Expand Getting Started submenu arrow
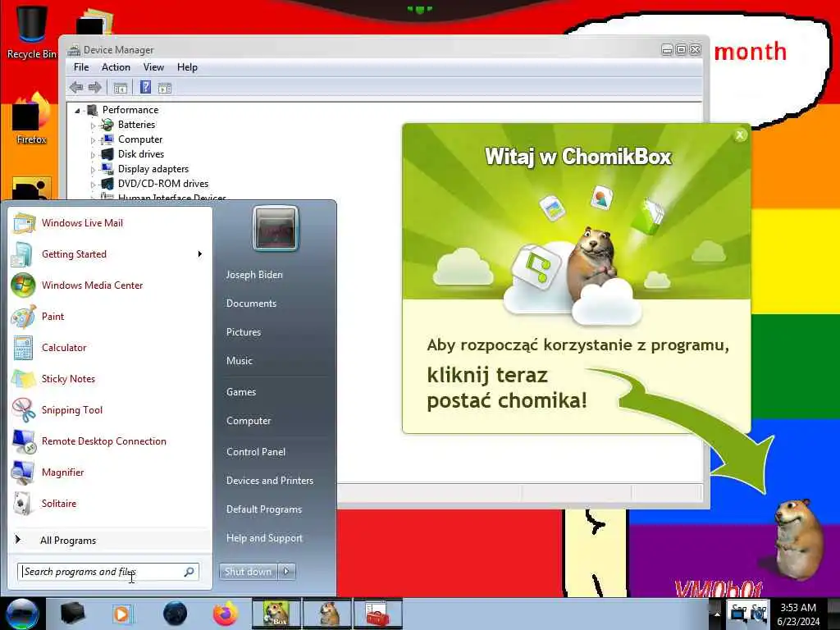This screenshot has height=630, width=840. 200,254
